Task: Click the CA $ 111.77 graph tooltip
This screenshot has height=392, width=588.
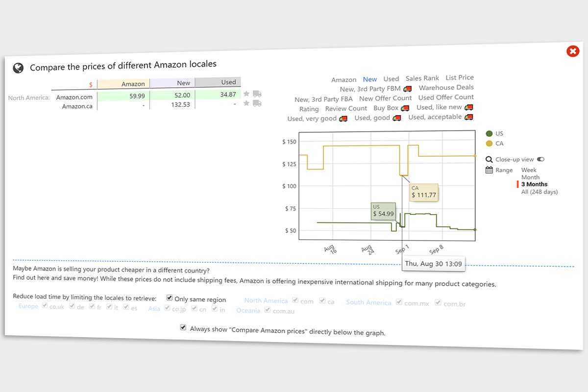Action: [423, 192]
